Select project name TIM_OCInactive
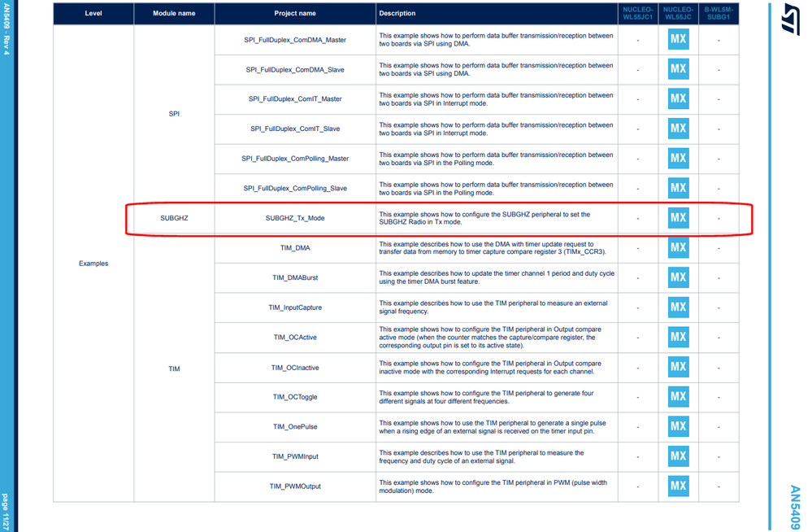Screen dimensions: 812x532 [295, 368]
